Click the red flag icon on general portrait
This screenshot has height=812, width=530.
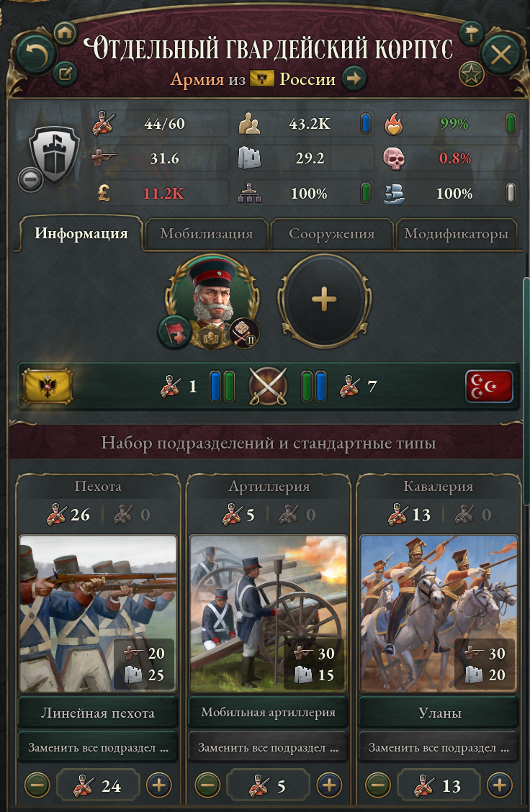pos(174,332)
